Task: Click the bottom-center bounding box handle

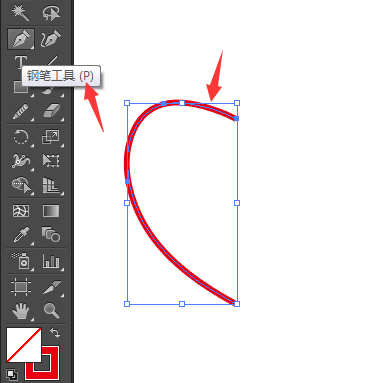Action: tap(182, 304)
